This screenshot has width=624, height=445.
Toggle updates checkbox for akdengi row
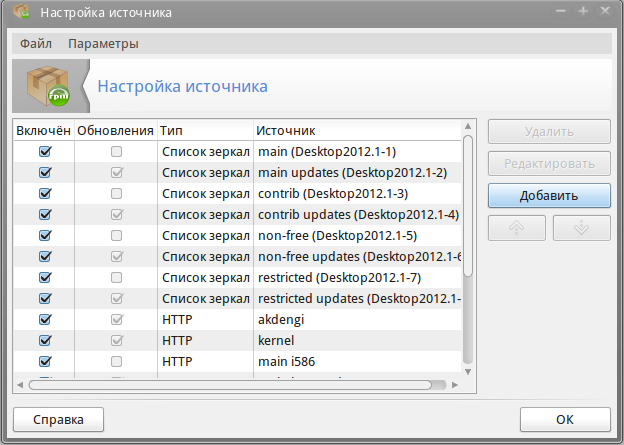pyautogui.click(x=117, y=319)
